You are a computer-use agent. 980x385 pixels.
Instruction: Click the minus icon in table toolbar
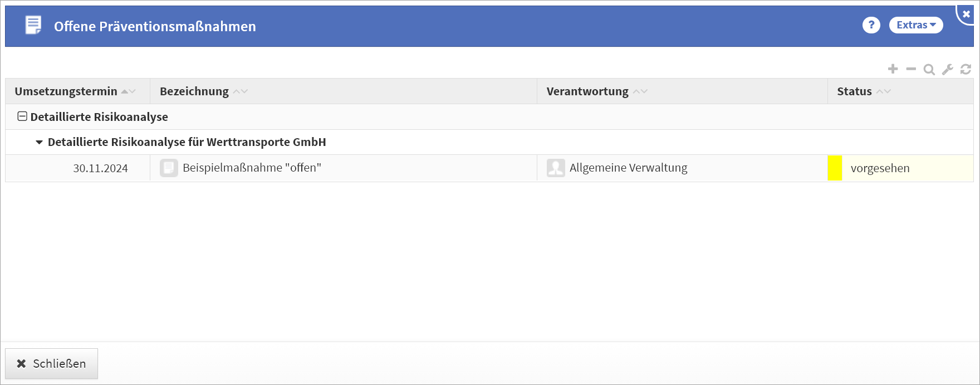(911, 69)
